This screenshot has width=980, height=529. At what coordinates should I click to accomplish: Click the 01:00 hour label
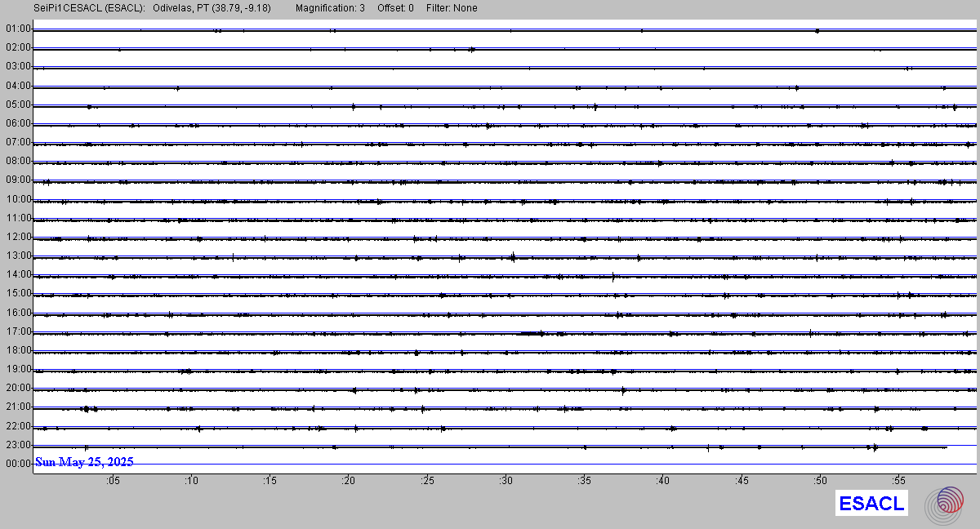pyautogui.click(x=18, y=29)
